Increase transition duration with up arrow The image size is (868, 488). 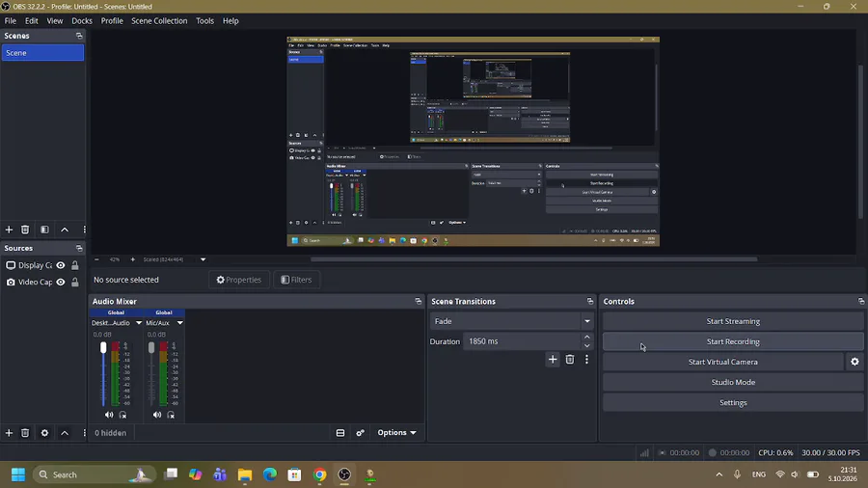coord(586,337)
